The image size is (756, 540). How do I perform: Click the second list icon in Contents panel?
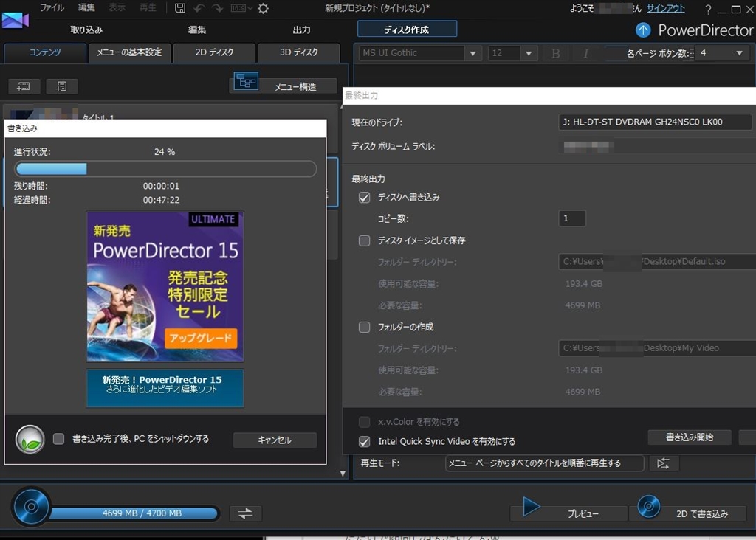click(x=62, y=87)
